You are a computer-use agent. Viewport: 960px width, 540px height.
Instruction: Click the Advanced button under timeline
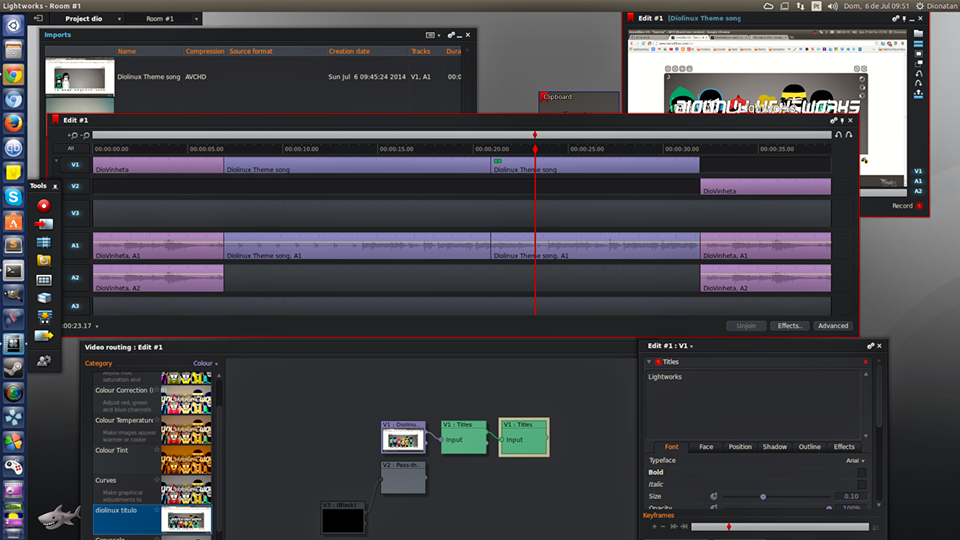833,326
